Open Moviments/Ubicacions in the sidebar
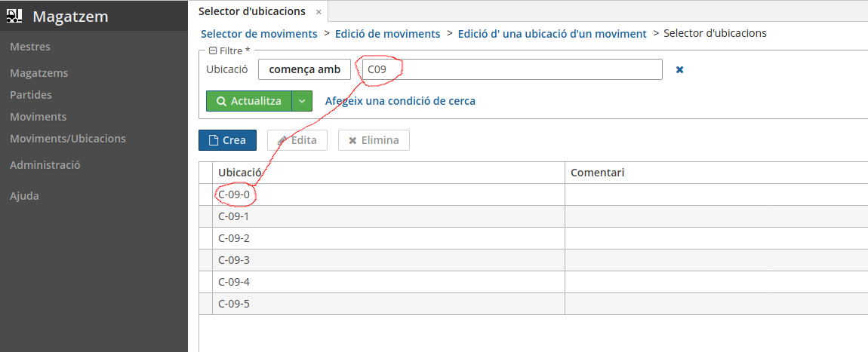The width and height of the screenshot is (868, 352). (x=67, y=139)
